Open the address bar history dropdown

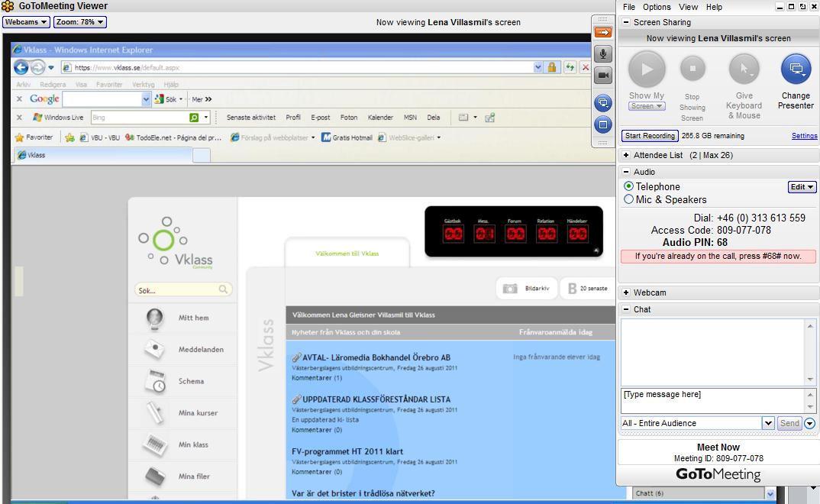point(538,67)
